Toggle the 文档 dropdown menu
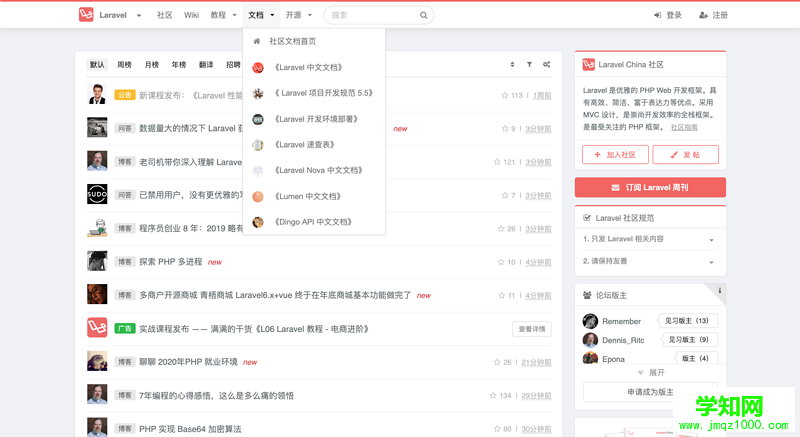800x437 pixels. 261,15
